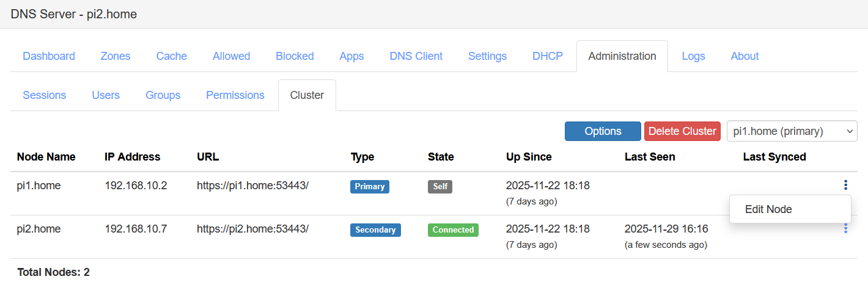Viewport: 868px width, 282px height.
Task: Open the Zones tab
Action: click(116, 56)
